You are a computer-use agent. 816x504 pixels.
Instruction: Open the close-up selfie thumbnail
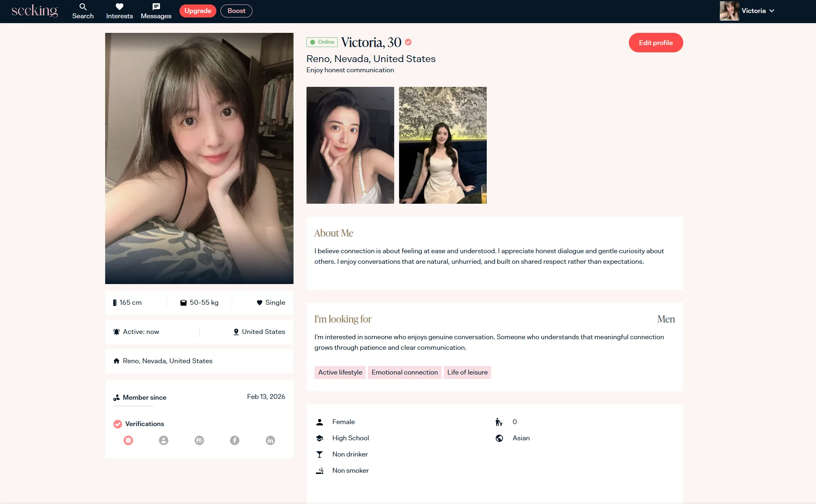[x=350, y=145]
